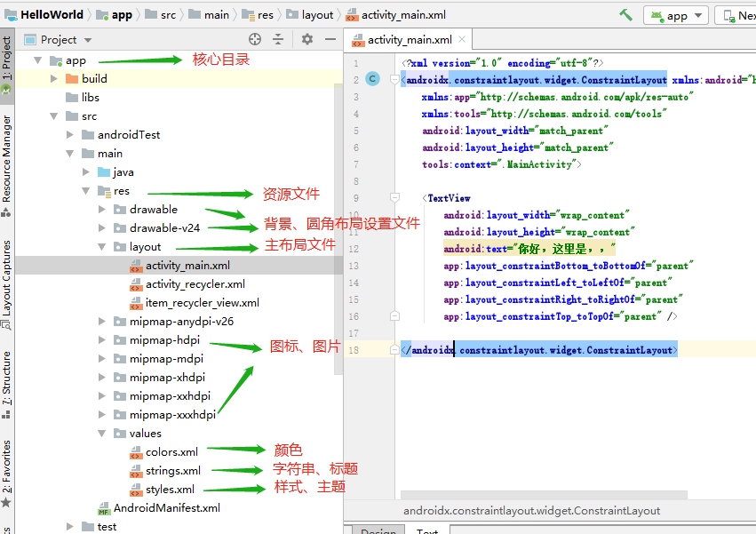Image resolution: width=756 pixels, height=534 pixels.
Task: Expand the androidTest folder
Action: [70, 134]
